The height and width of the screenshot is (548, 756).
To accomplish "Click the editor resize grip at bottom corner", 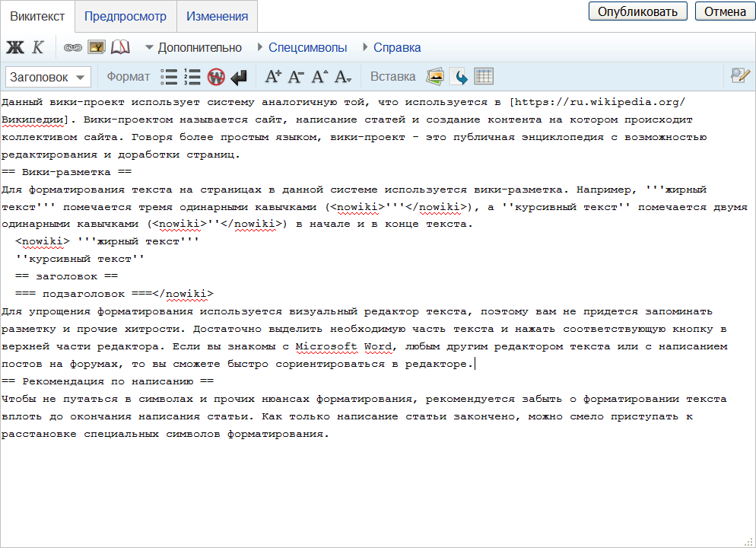I will pyautogui.click(x=748, y=542).
